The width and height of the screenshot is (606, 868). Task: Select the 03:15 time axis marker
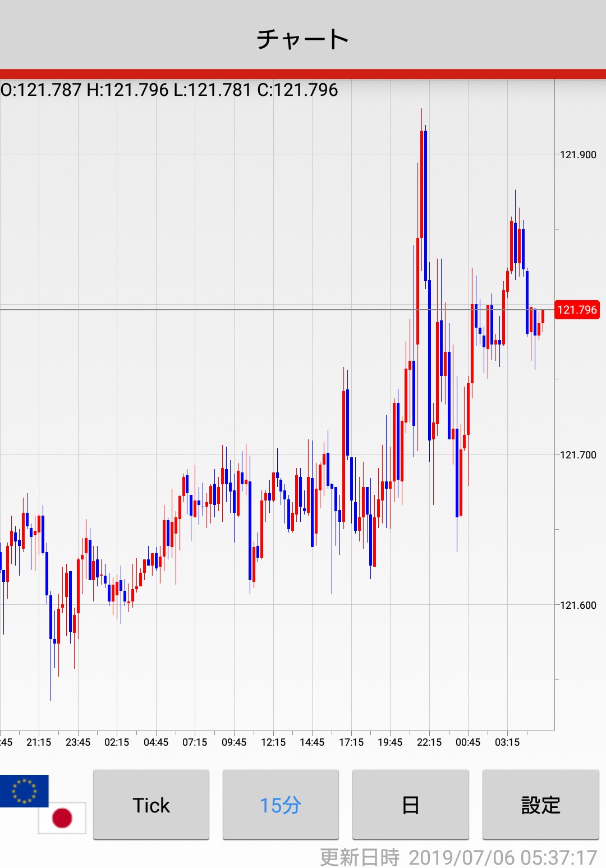[x=507, y=742]
